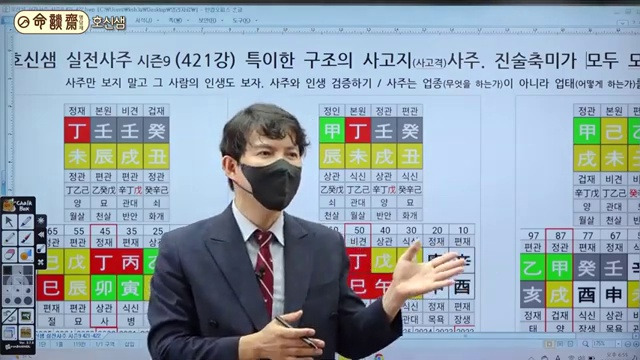Expand dropdown arrow beside 서식 menu
Image resolution: width=640 pixels, height=360 pixels.
pyautogui.click(x=159, y=20)
